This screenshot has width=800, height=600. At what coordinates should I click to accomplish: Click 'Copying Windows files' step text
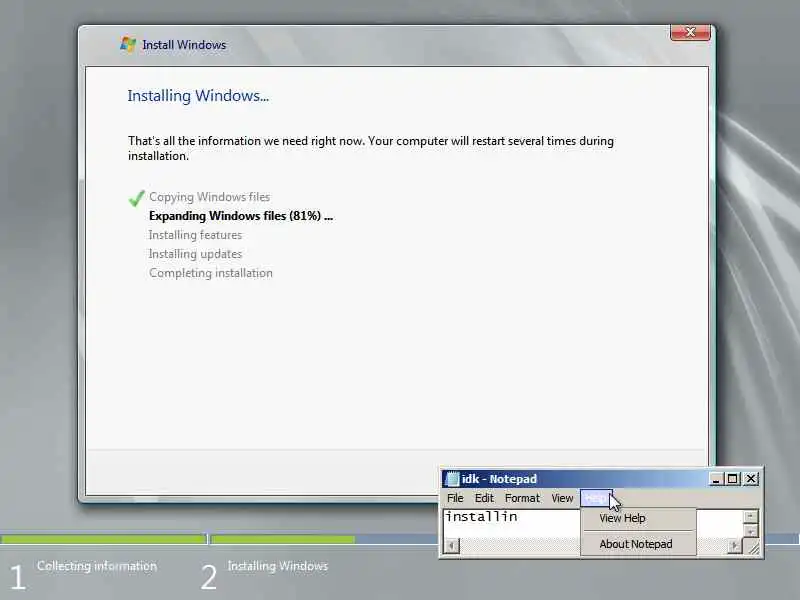click(x=209, y=197)
